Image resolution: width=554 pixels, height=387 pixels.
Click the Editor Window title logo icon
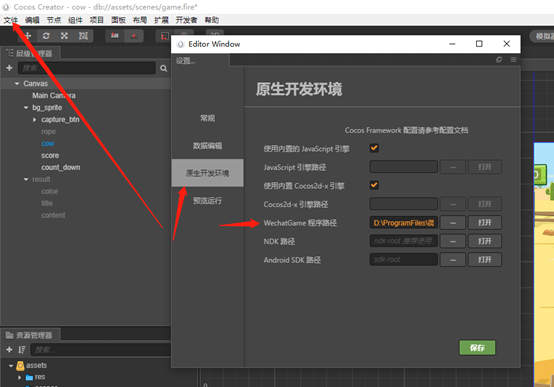pyautogui.click(x=181, y=44)
